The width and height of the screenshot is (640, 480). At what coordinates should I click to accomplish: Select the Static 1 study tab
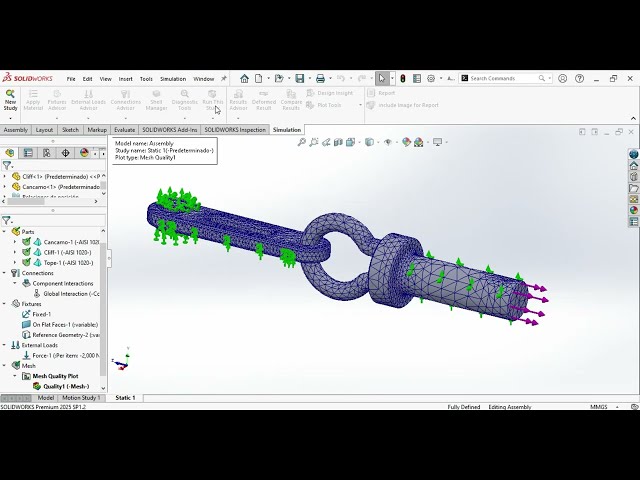(125, 398)
